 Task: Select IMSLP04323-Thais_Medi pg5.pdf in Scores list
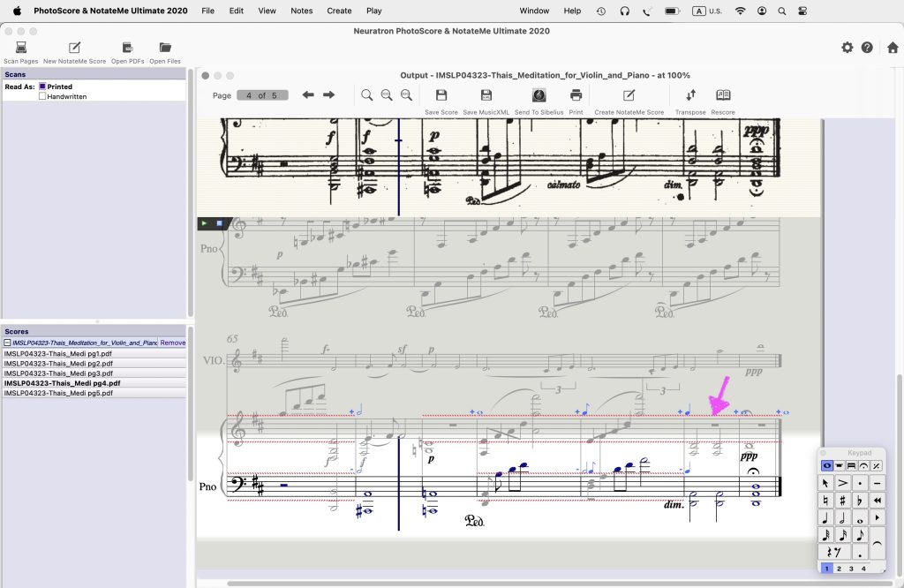click(x=58, y=393)
